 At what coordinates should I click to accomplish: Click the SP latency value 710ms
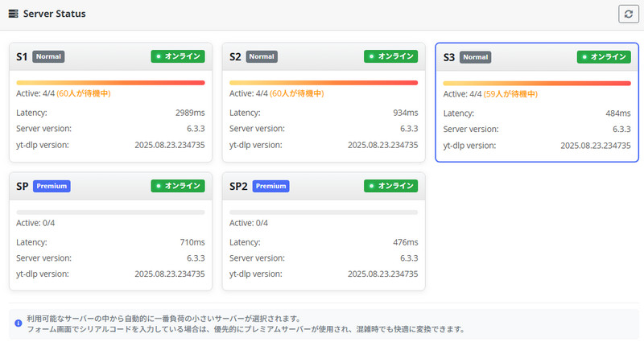(x=192, y=242)
